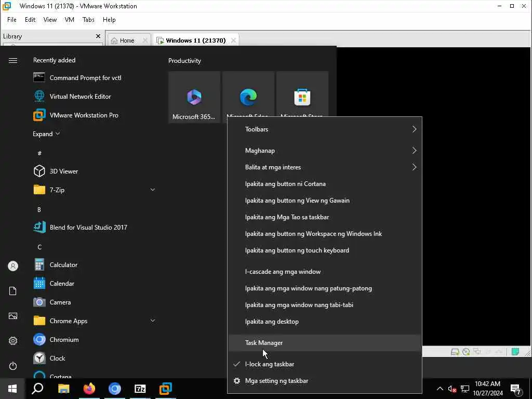This screenshot has height=399, width=532.
Task: Toggle Ipakita ang Mga Tao sa taskbar
Action: (x=325, y=217)
